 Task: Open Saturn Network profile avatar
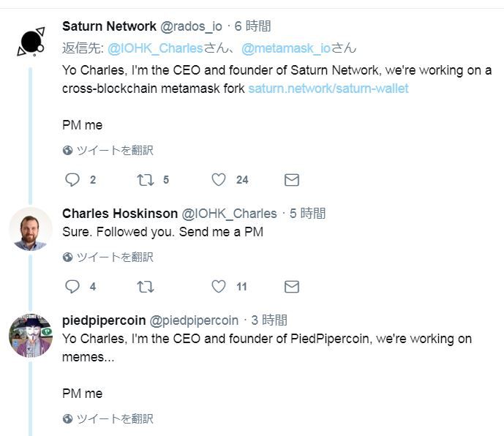point(30,42)
